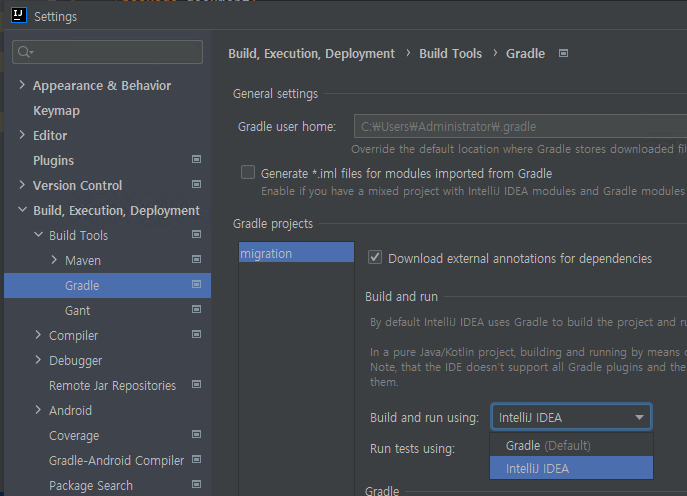This screenshot has height=496, width=687.
Task: Select Gradle in settings tree
Action: pyautogui.click(x=107, y=285)
